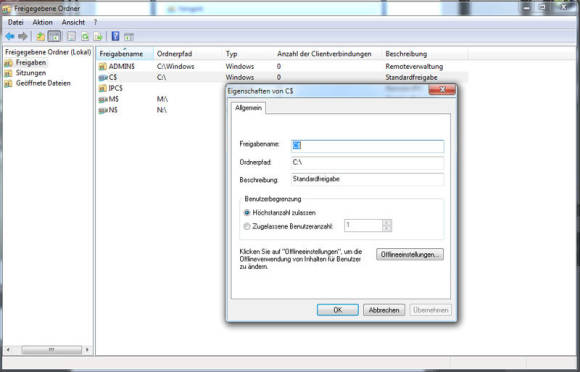Click the Freigegebene Ordner title bar icon

pyautogui.click(x=6, y=9)
